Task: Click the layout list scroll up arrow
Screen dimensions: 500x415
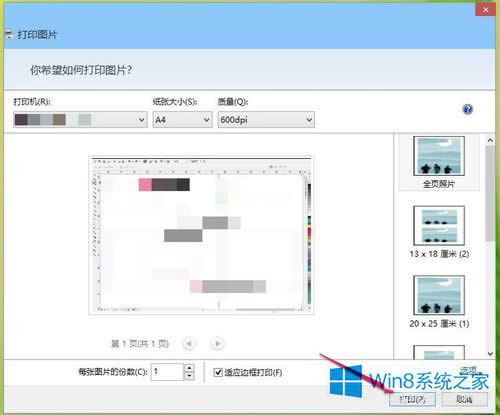Action: [x=490, y=140]
